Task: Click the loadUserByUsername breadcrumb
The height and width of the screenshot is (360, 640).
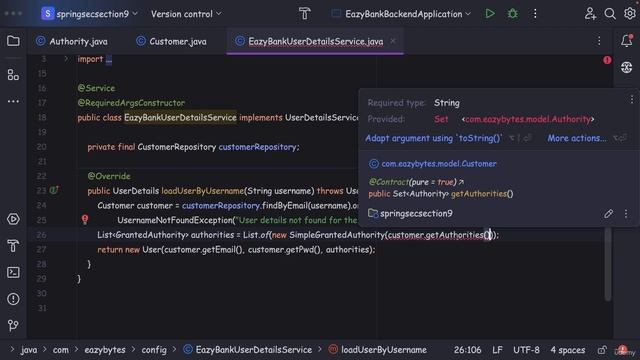Action: click(378, 350)
